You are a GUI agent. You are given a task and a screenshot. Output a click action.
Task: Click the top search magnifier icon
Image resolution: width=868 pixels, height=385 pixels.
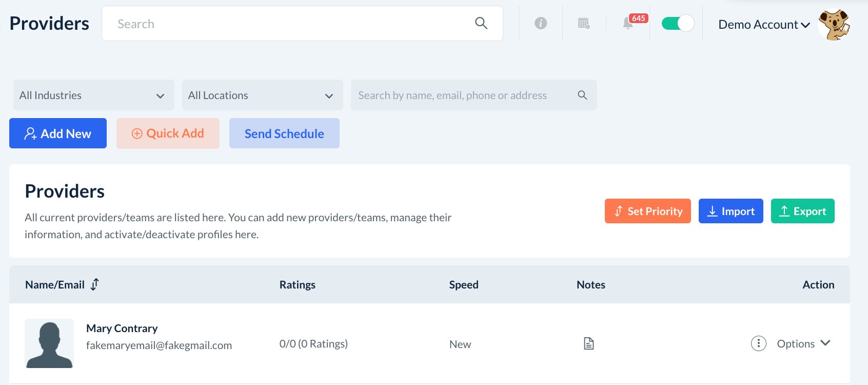tap(481, 23)
